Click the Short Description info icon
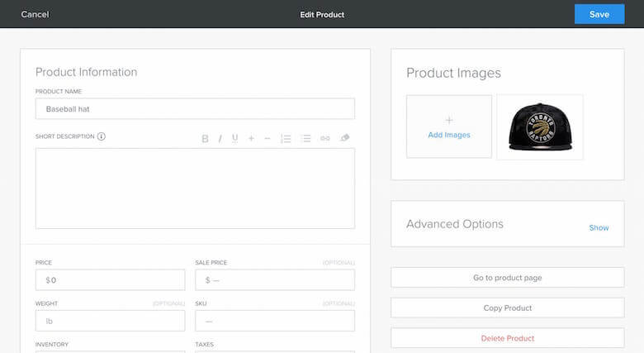Screen dimensions: 644x353 [x=102, y=136]
